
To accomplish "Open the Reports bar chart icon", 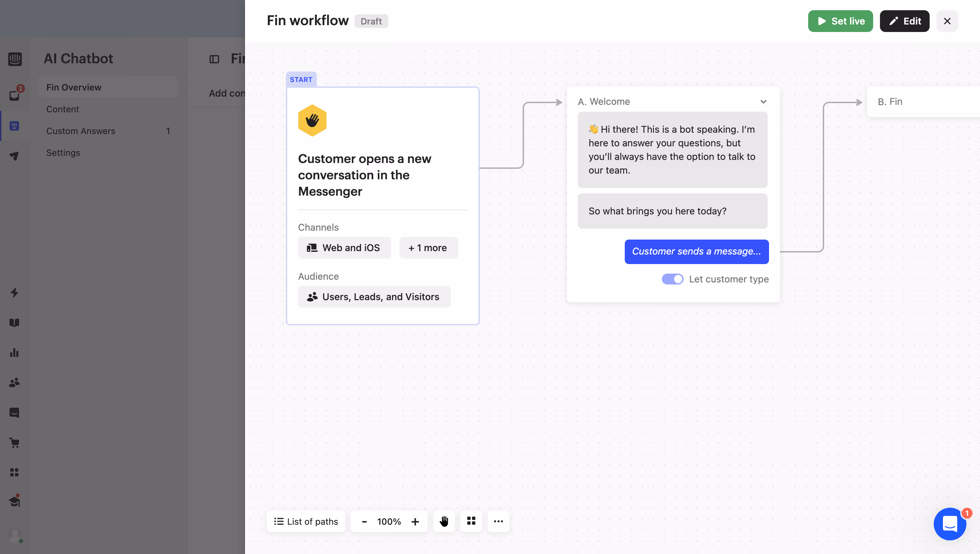I will point(14,352).
